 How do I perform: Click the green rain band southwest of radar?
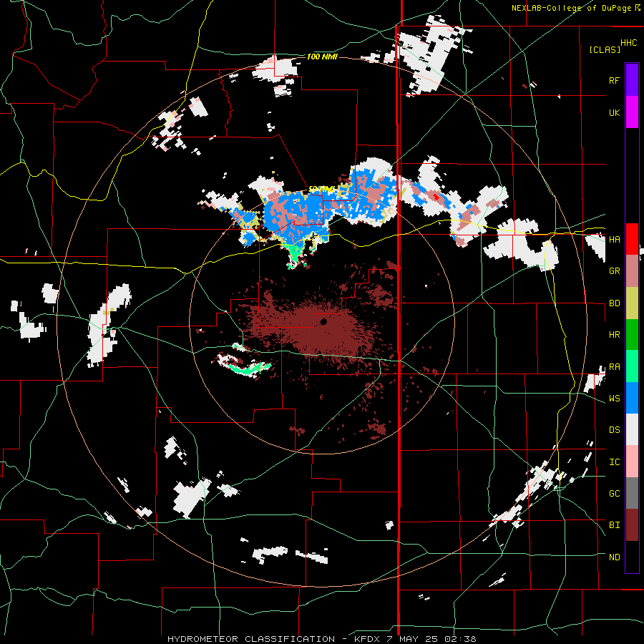tap(249, 369)
